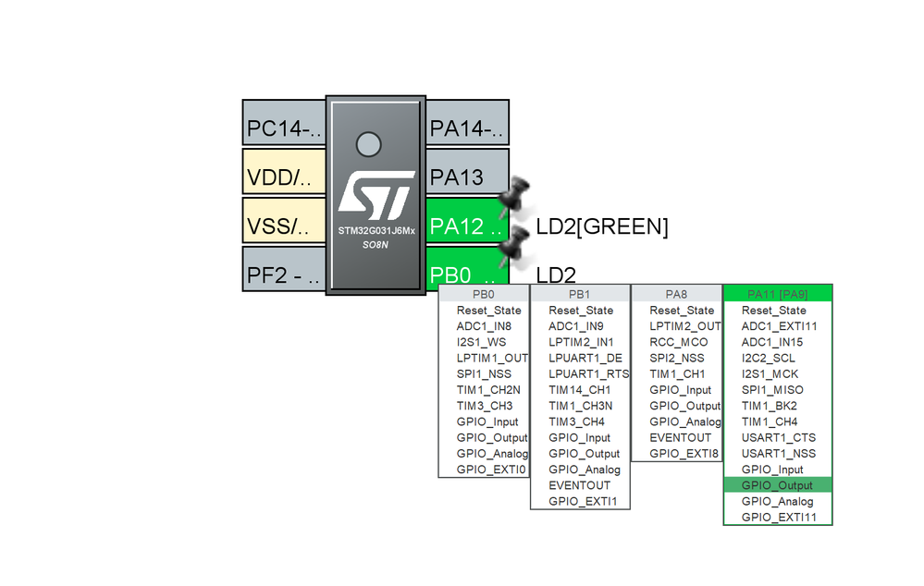
Task: Choose I2S1_WS in the PB0 menu
Action: pos(484,342)
